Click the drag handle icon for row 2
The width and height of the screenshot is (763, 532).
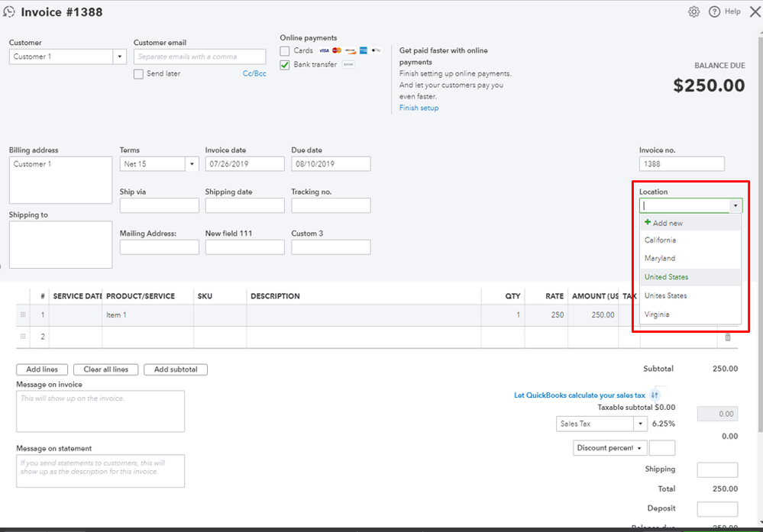[23, 336]
